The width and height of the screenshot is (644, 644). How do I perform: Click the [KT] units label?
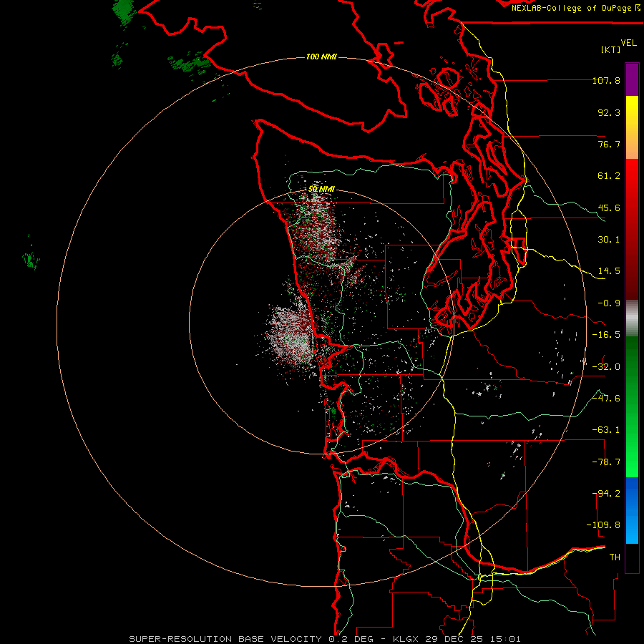click(x=610, y=49)
